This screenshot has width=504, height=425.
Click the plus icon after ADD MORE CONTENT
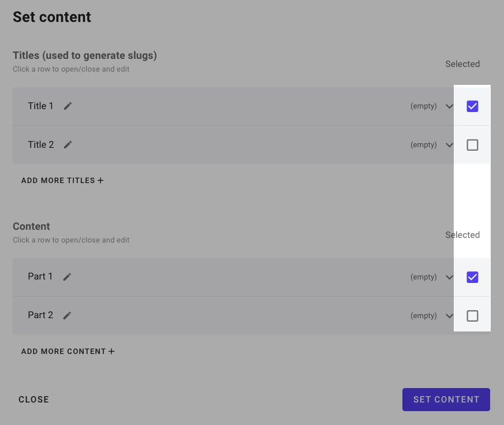(111, 351)
